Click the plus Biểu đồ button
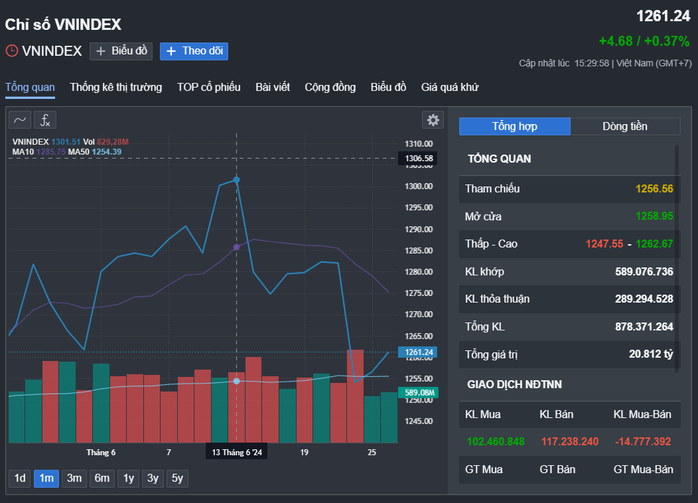698x503 pixels. coord(121,51)
